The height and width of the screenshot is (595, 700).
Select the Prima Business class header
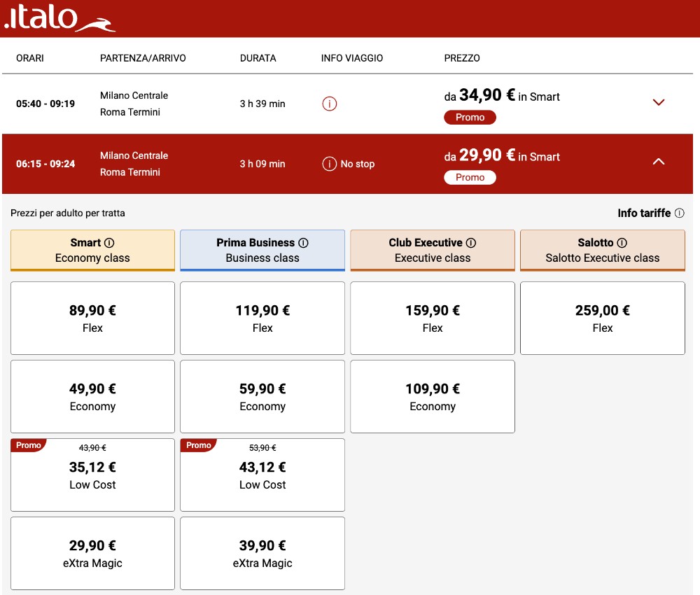pyautogui.click(x=262, y=251)
